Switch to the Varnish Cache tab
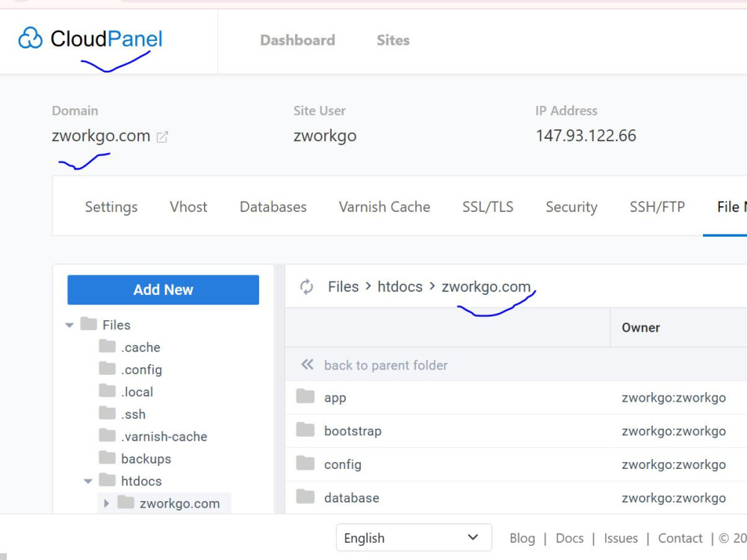The width and height of the screenshot is (747, 560). [x=385, y=207]
